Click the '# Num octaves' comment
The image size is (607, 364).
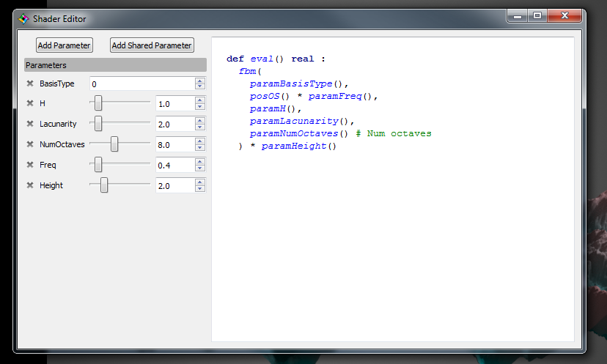coord(394,133)
